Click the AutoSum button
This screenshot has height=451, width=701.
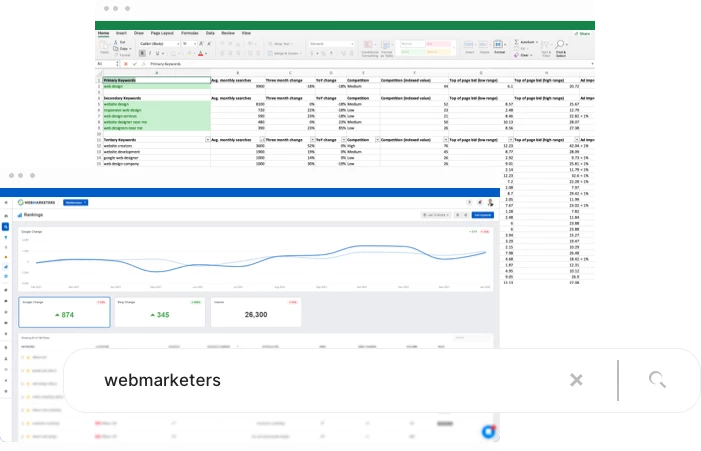coord(525,42)
